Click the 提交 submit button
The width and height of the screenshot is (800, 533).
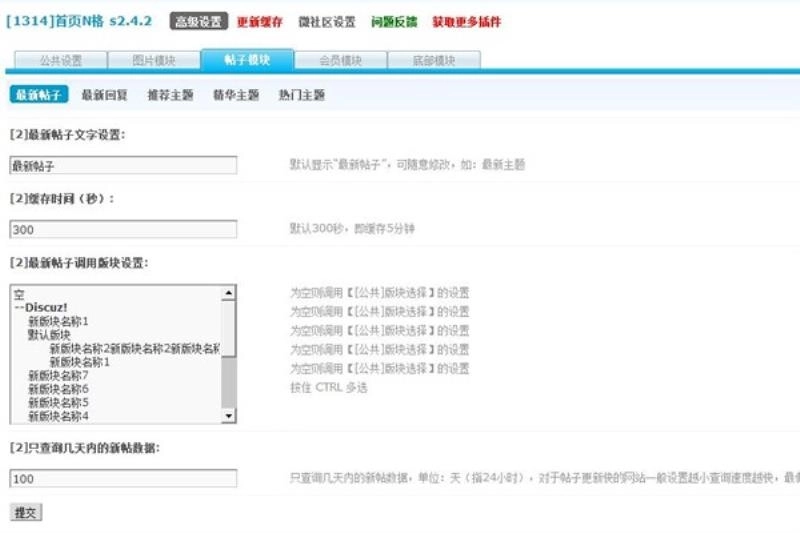[x=26, y=513]
